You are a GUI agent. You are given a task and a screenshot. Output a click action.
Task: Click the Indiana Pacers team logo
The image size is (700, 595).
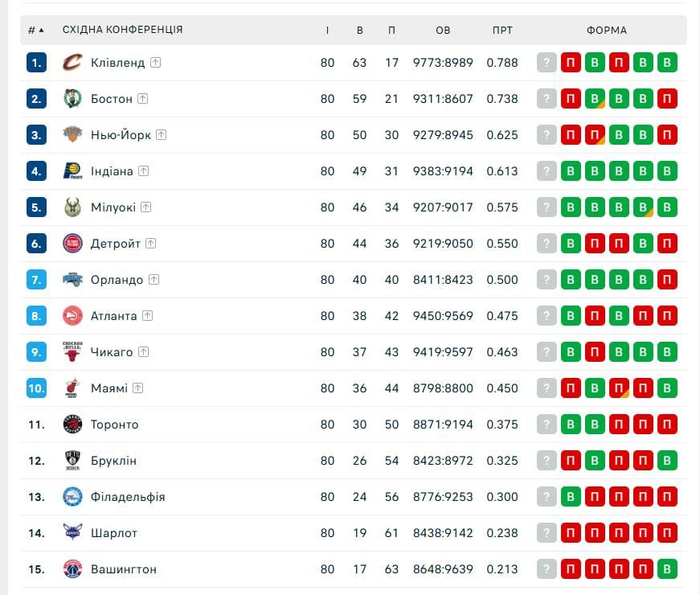(73, 171)
